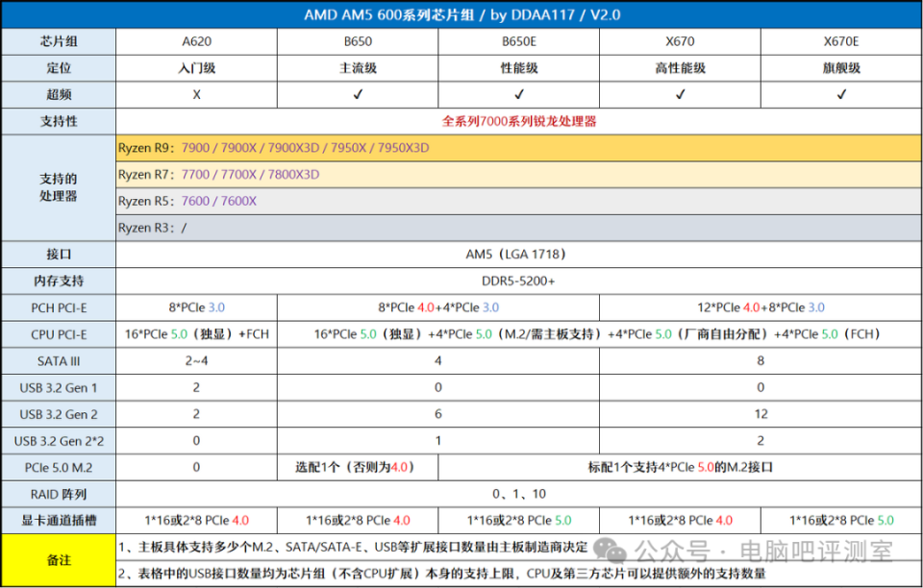Select the X670E column header

pyautogui.click(x=841, y=41)
